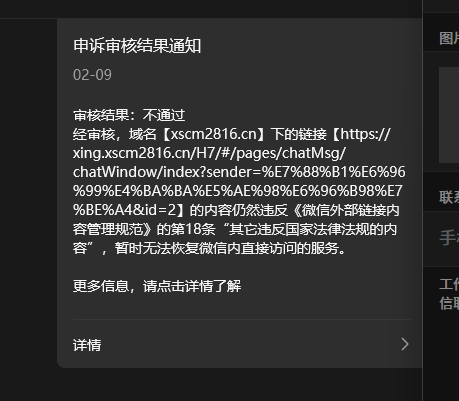Click the 审核结果：不通过 line

click(129, 115)
